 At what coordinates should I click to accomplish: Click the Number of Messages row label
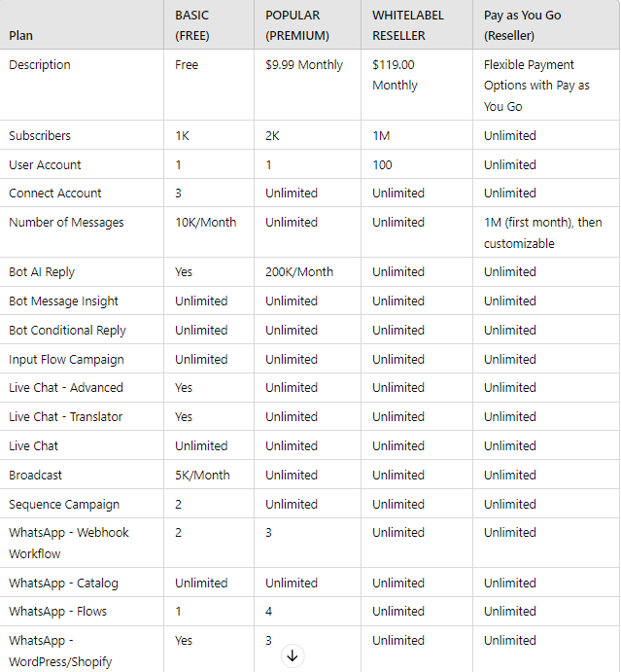click(66, 223)
